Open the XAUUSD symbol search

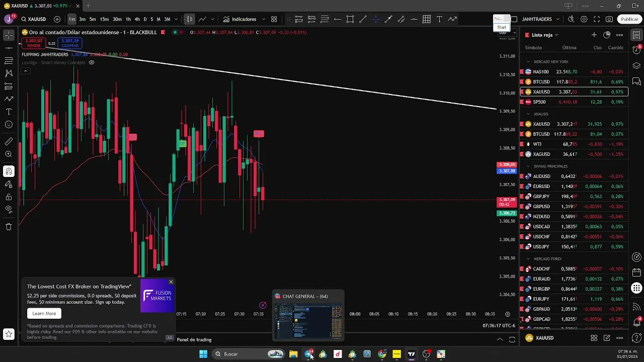(34, 19)
